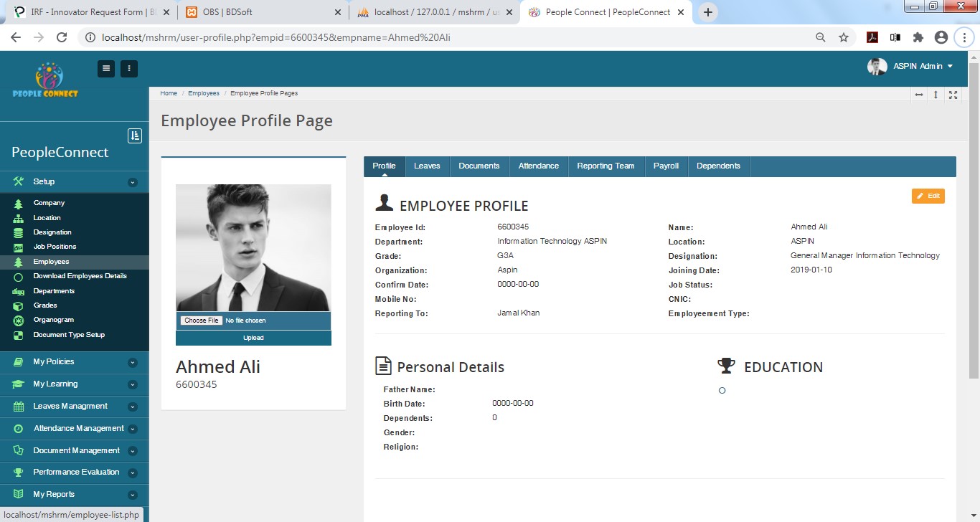Reload the page with the refresh icon

(x=62, y=37)
